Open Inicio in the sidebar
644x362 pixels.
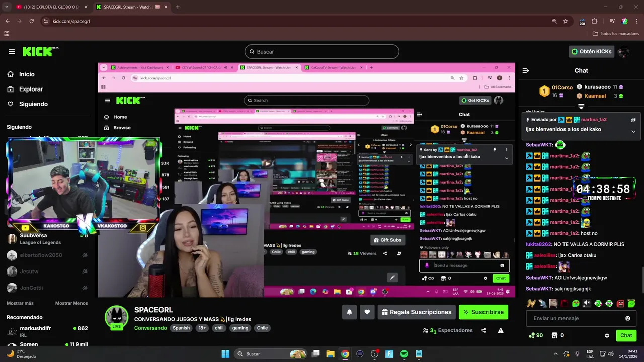27,74
